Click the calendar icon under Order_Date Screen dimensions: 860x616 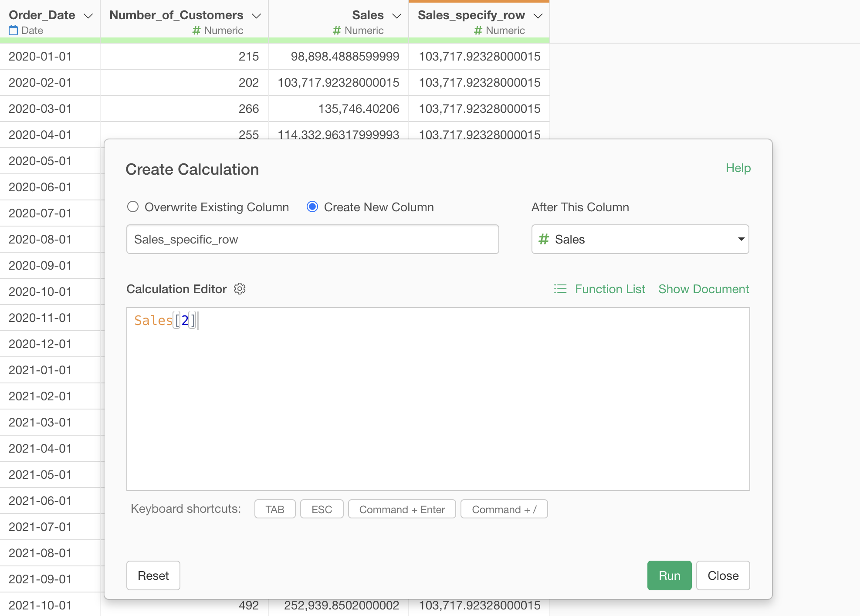tap(14, 30)
